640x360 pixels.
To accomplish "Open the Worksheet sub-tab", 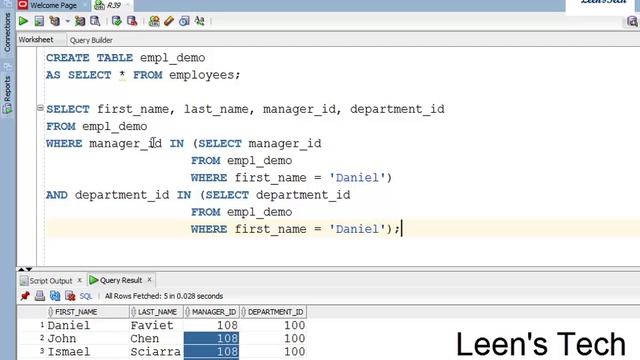I will pyautogui.click(x=36, y=40).
